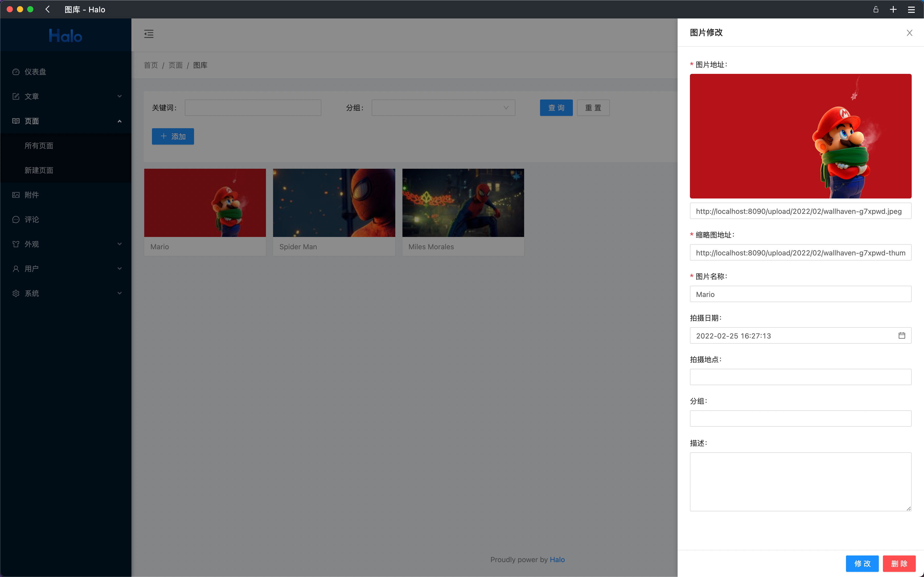This screenshot has width=924, height=577.
Task: Click the Halo logo in the sidebar
Action: 65,35
